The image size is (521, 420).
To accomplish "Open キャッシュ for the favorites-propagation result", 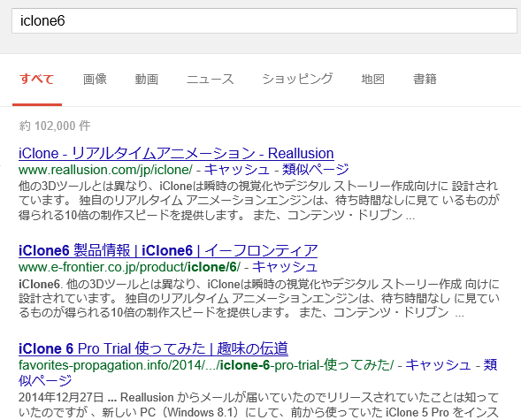I will [x=438, y=364].
